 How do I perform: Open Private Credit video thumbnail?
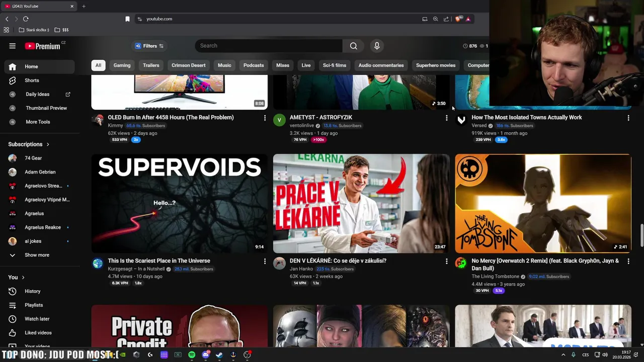180,326
